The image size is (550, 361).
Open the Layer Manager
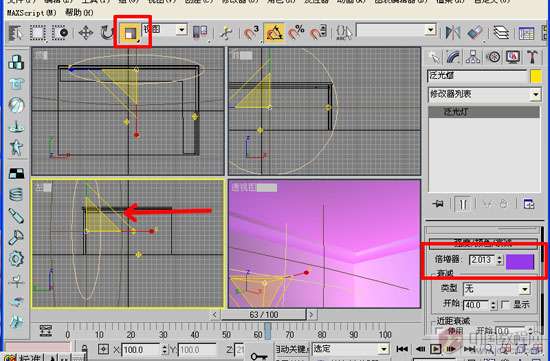pos(501,33)
